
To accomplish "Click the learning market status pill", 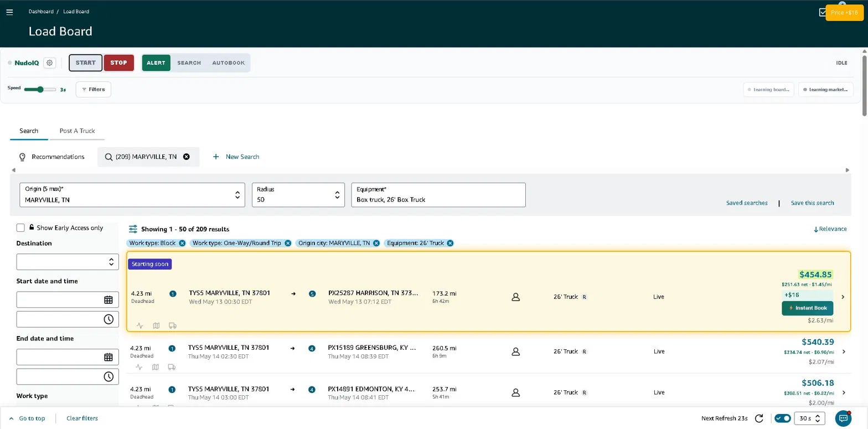I will (x=825, y=89).
